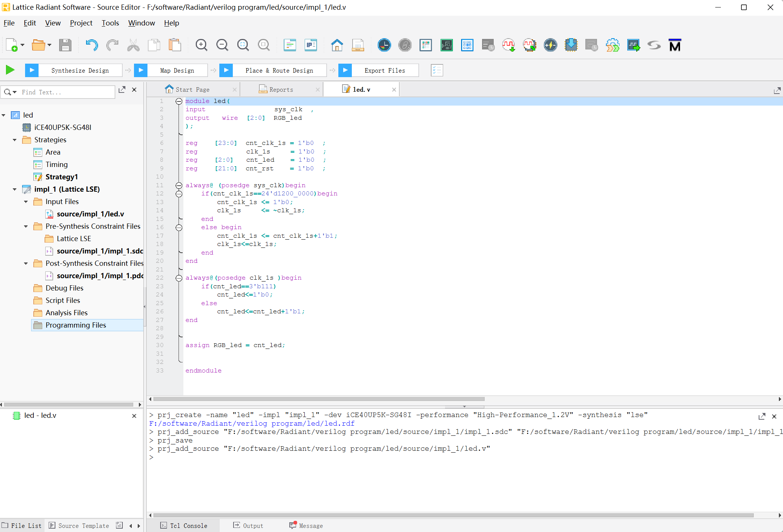This screenshot has width=783, height=532.
Task: Launch the ModelSim M icon
Action: coord(675,45)
